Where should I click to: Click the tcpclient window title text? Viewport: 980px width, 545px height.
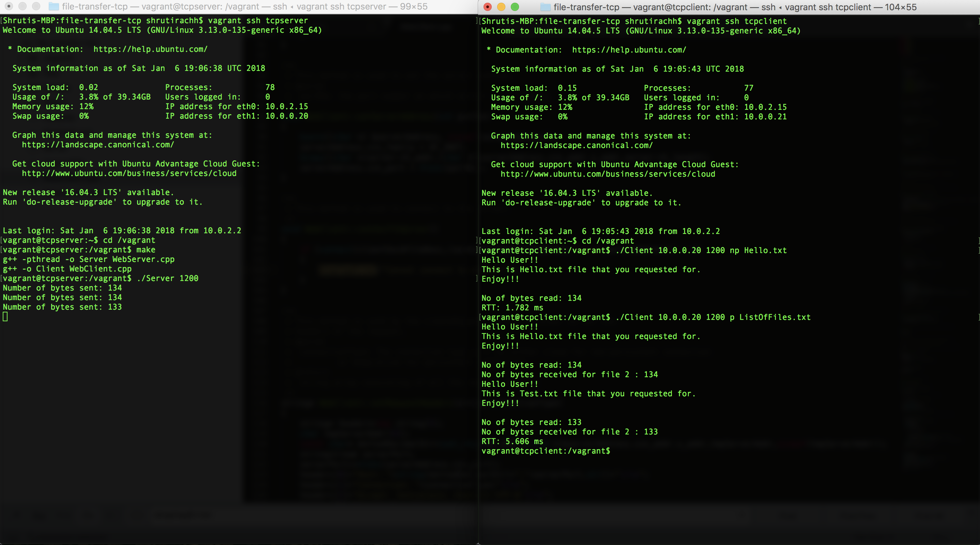[x=735, y=7]
